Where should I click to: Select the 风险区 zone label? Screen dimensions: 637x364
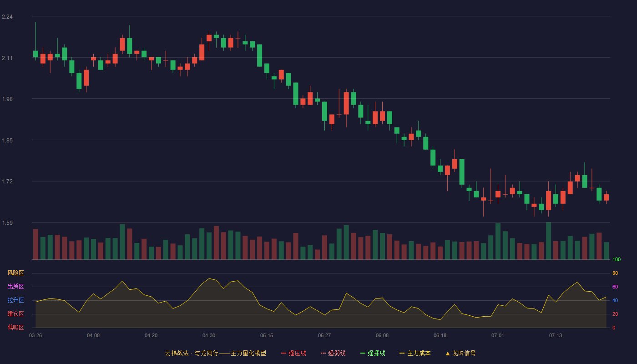coord(15,273)
